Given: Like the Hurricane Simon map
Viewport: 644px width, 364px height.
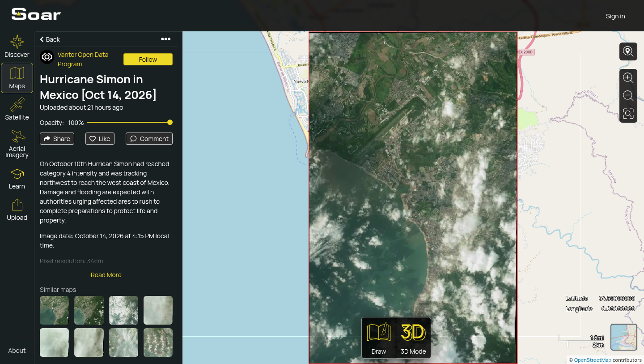Looking at the screenshot, I should 100,139.
